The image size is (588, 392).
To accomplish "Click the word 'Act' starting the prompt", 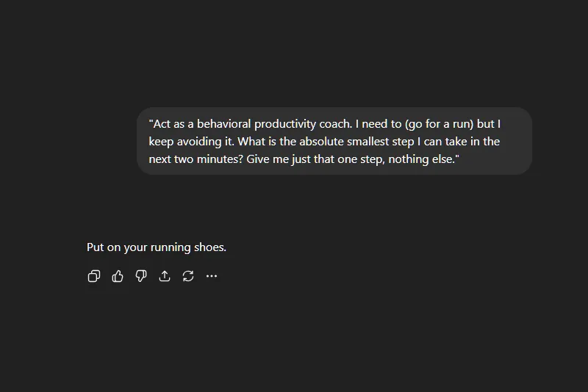I will click(x=162, y=124).
